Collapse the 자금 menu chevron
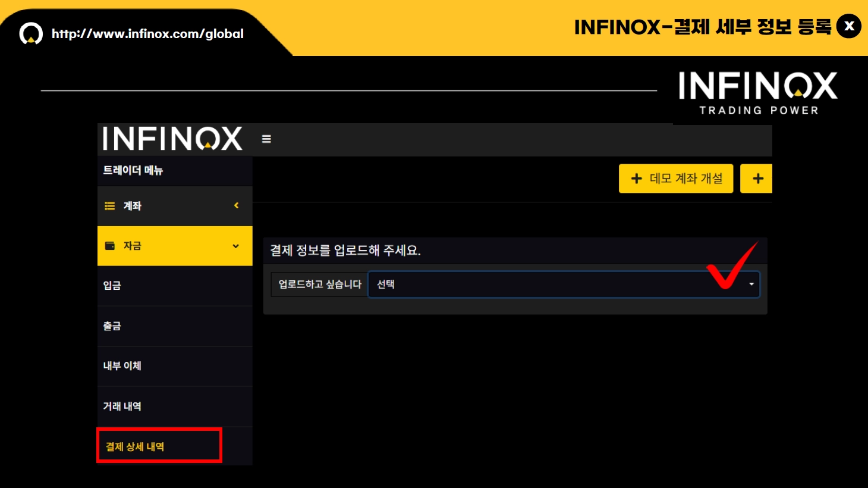Image resolution: width=868 pixels, height=488 pixels. (x=236, y=246)
